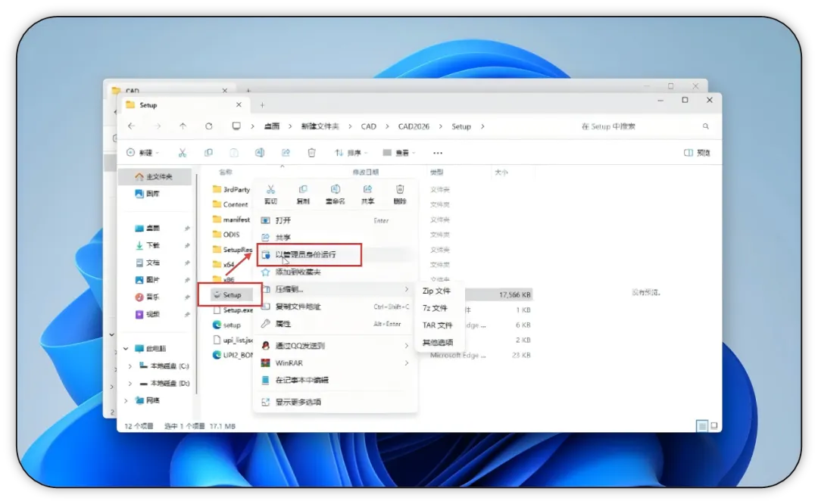
Task: Click the Copy icon in the Explorer toolbar
Action: click(x=208, y=153)
